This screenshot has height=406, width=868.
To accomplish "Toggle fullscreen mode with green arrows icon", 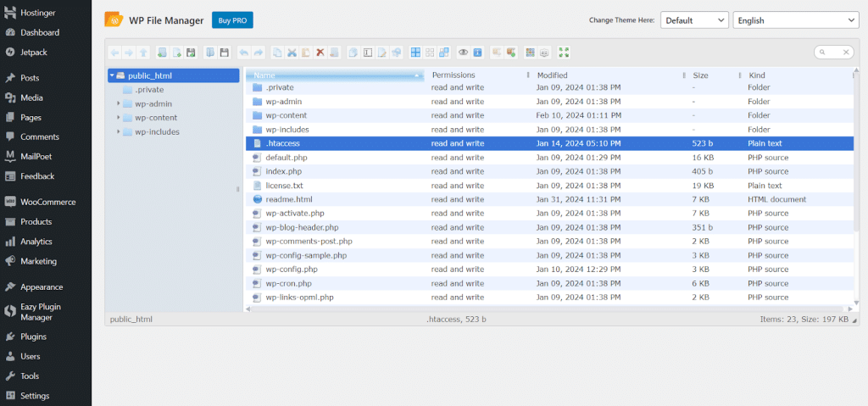I will point(564,53).
